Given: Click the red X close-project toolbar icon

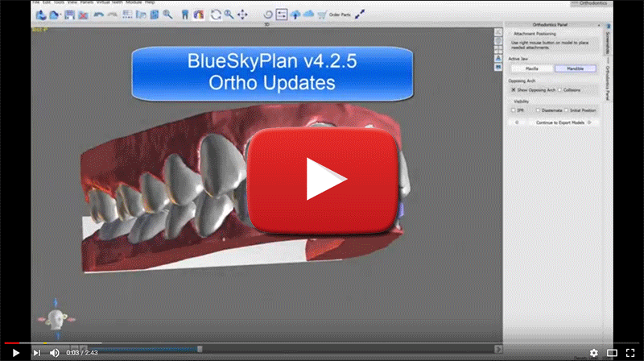Looking at the screenshot, I should 84,15.
